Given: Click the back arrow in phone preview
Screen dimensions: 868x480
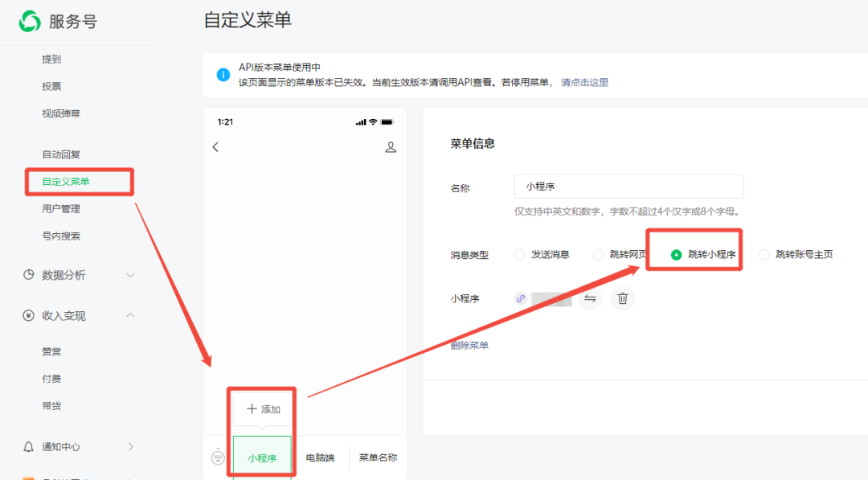Looking at the screenshot, I should (x=215, y=147).
